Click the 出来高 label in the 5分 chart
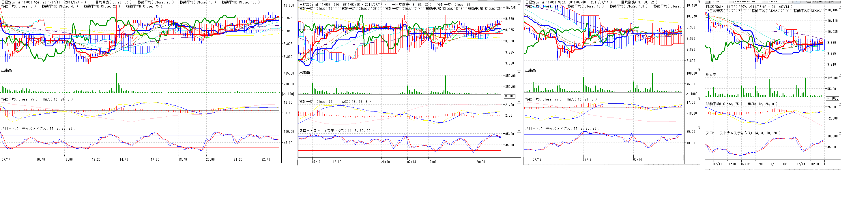 click(6, 70)
